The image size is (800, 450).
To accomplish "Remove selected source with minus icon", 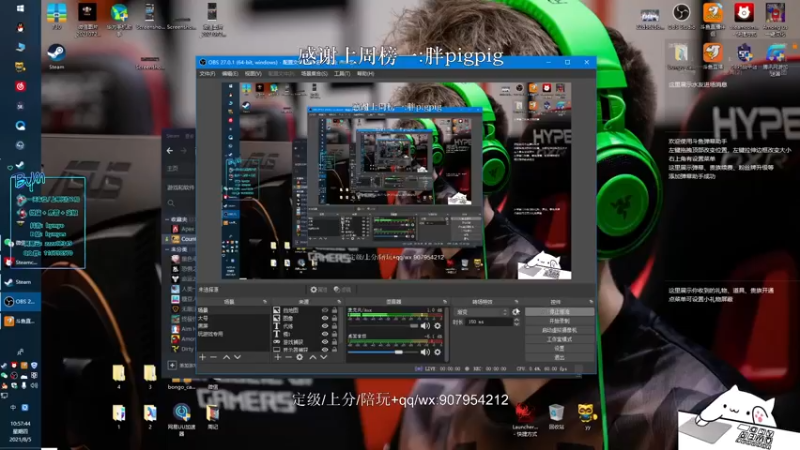I will pos(288,357).
